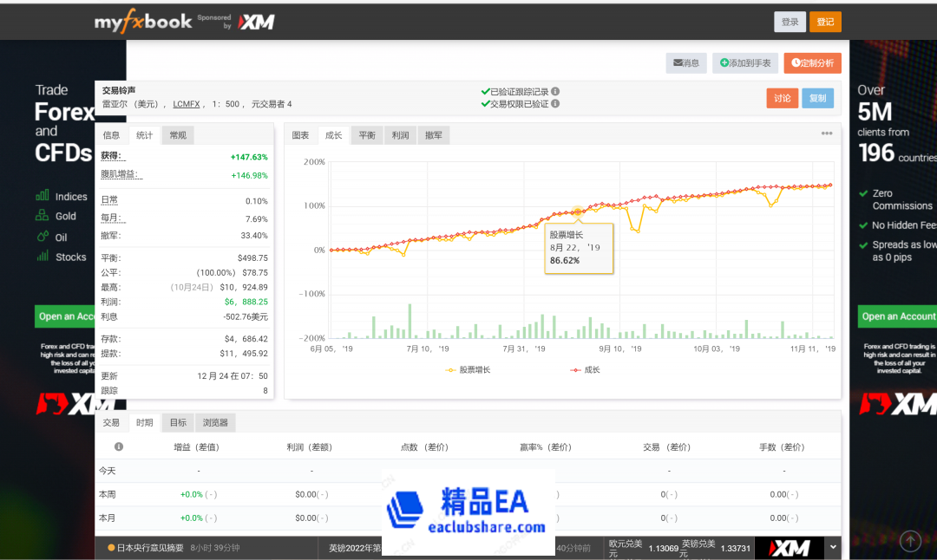Click the XM logo in the header
The image size is (937, 560).
pos(256,23)
